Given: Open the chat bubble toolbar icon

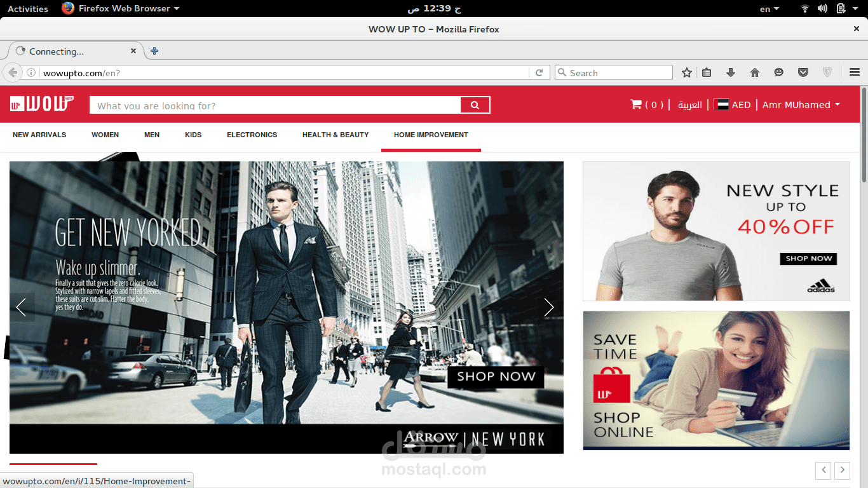Looking at the screenshot, I should [779, 73].
